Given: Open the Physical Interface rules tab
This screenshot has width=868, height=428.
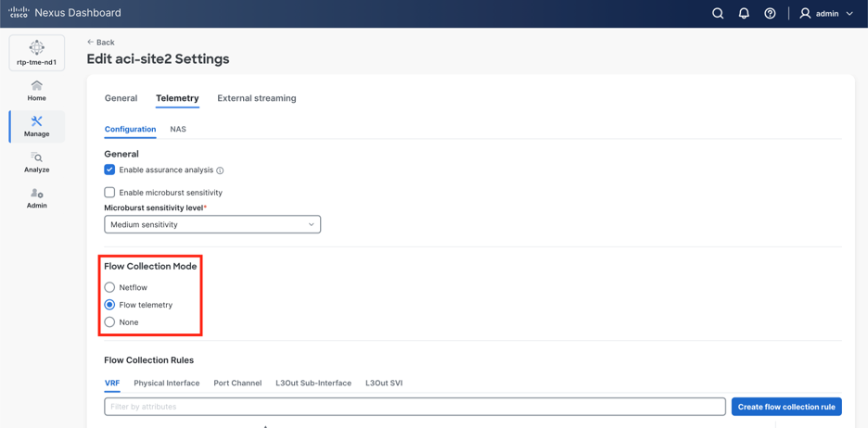Looking at the screenshot, I should (x=167, y=383).
